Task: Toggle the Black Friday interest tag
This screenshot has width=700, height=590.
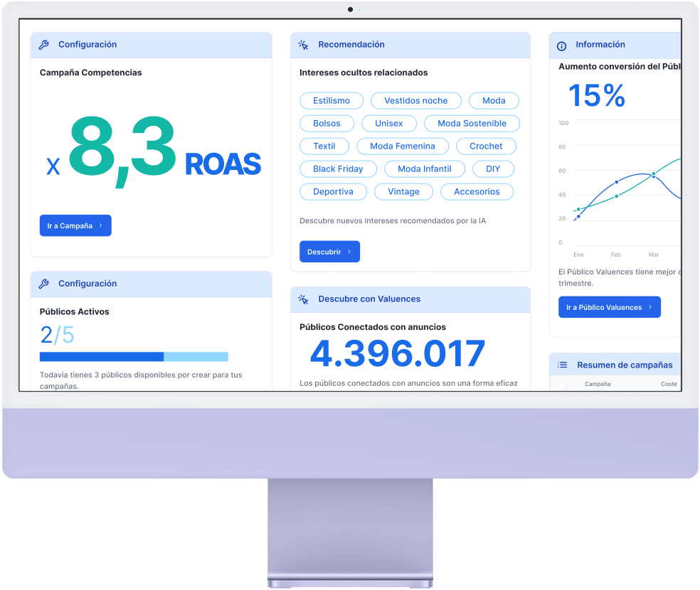Action: (x=338, y=168)
